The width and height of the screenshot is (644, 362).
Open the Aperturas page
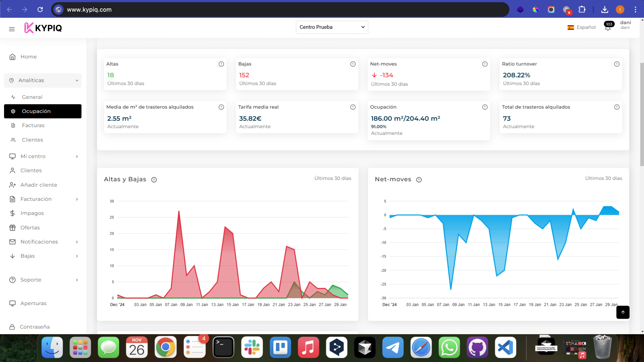[34, 303]
